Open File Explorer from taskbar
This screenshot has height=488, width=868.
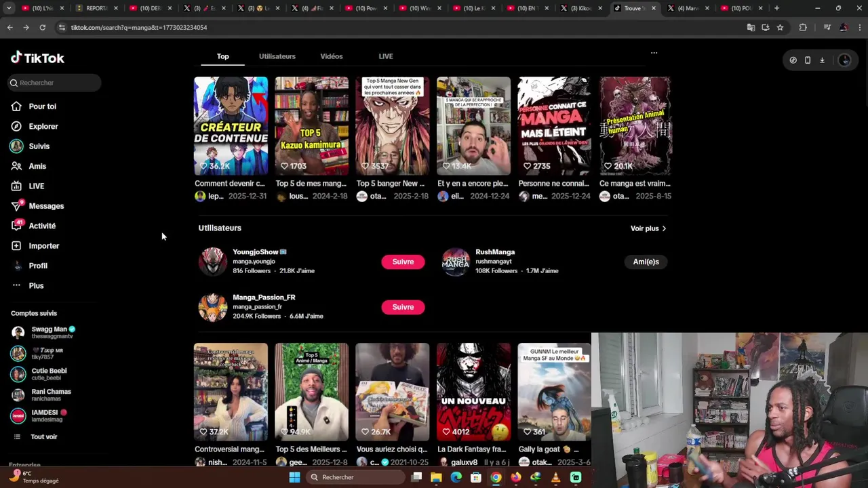pyautogui.click(x=436, y=477)
